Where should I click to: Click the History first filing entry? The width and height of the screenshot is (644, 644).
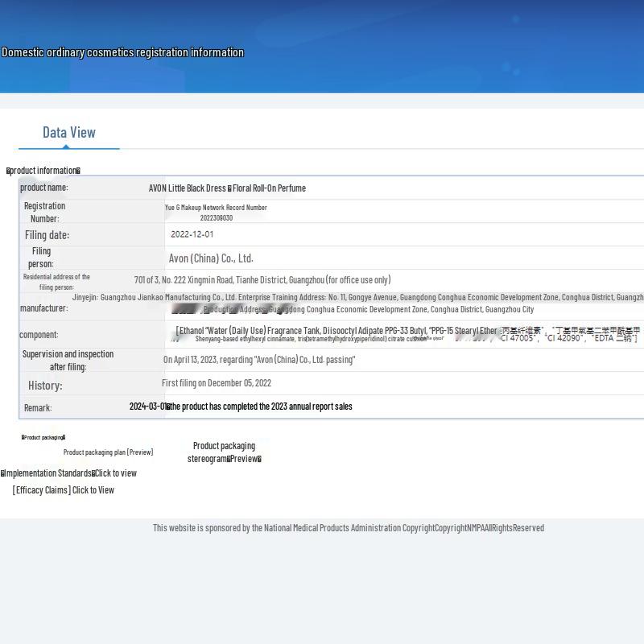[x=217, y=383]
